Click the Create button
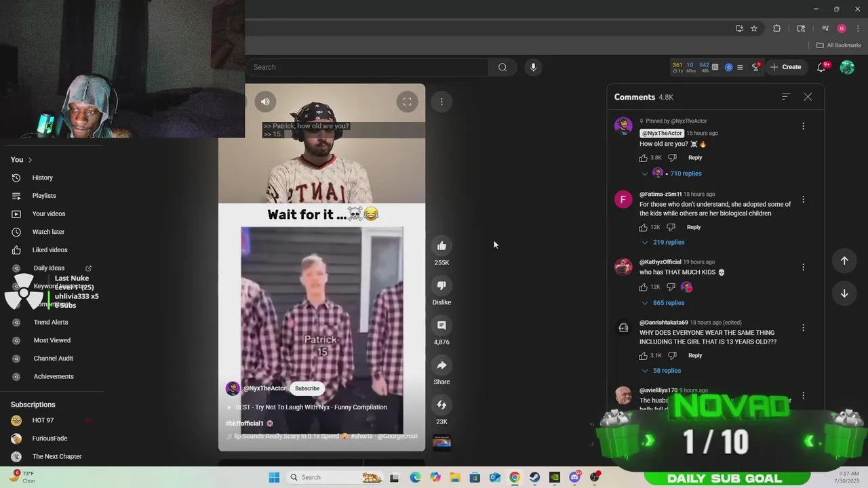The image size is (868, 488). 785,67
